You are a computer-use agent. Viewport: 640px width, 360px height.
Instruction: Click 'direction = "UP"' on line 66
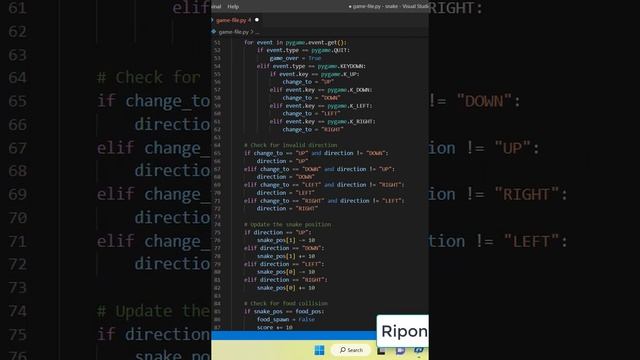(282, 161)
